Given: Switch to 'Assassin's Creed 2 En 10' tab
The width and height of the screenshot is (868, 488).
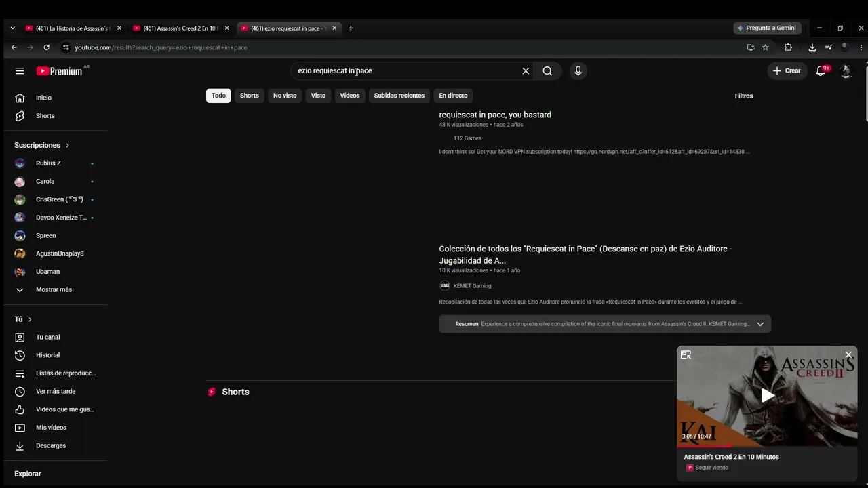Looking at the screenshot, I should pos(181,28).
